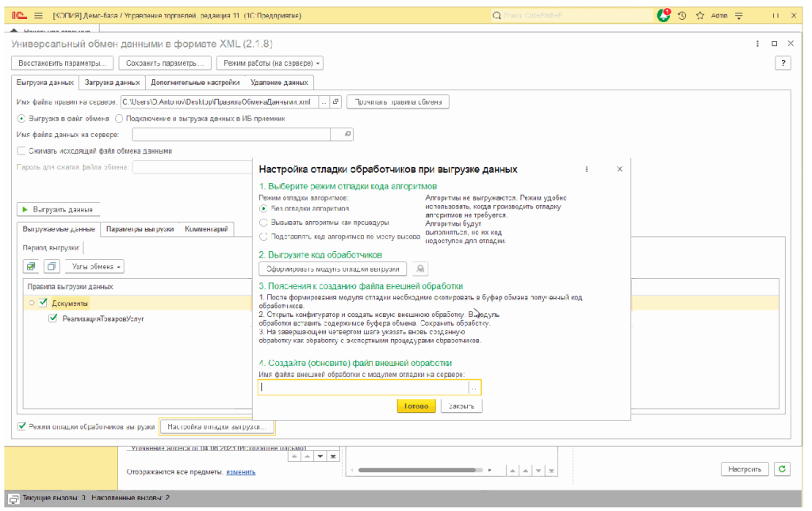This screenshot has width=812, height=511.
Task: Click the uncheck all rules icon
Action: [50, 266]
